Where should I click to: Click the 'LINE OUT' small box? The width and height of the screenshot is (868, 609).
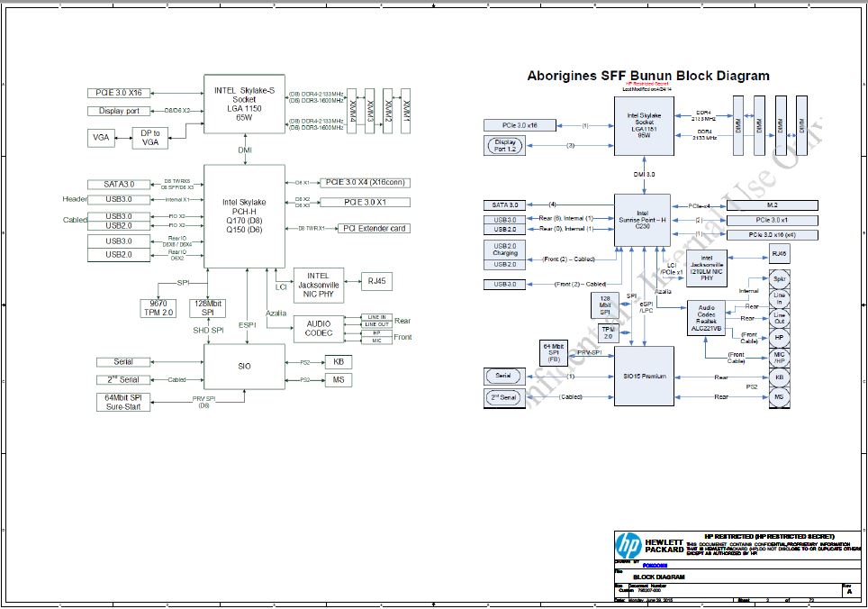tap(376, 324)
